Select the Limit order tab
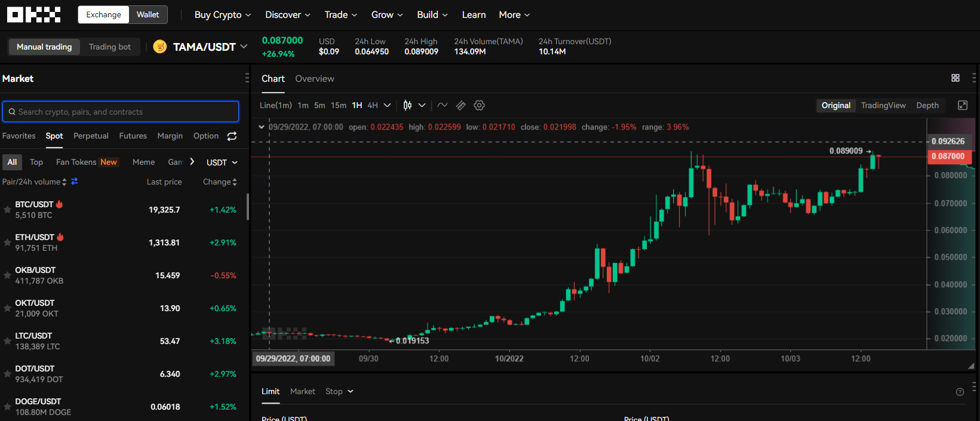This screenshot has height=421, width=980. point(271,392)
